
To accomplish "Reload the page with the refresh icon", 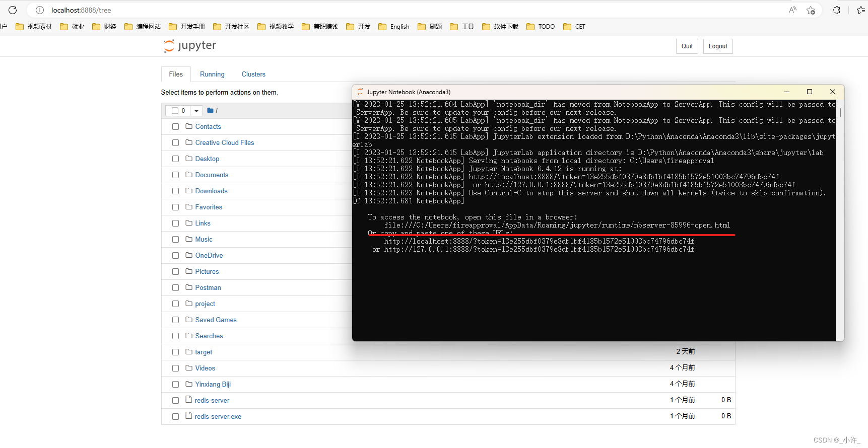I will (x=13, y=10).
